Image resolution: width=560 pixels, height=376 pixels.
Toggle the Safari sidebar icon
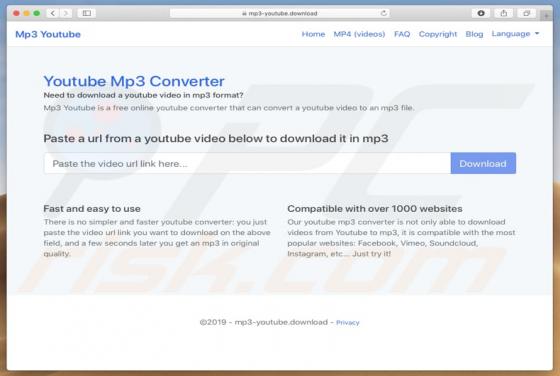click(x=86, y=13)
